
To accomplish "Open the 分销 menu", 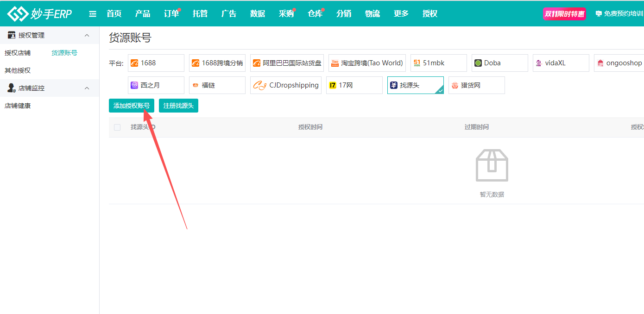I will (x=344, y=14).
